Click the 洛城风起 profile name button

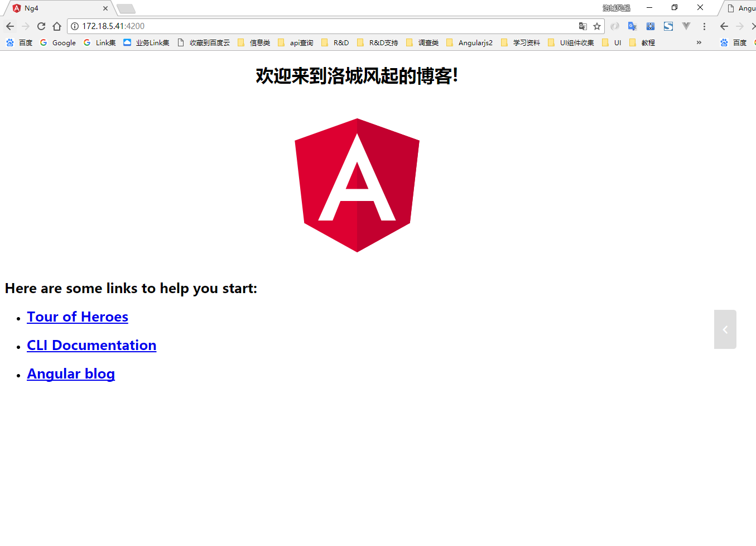(617, 8)
